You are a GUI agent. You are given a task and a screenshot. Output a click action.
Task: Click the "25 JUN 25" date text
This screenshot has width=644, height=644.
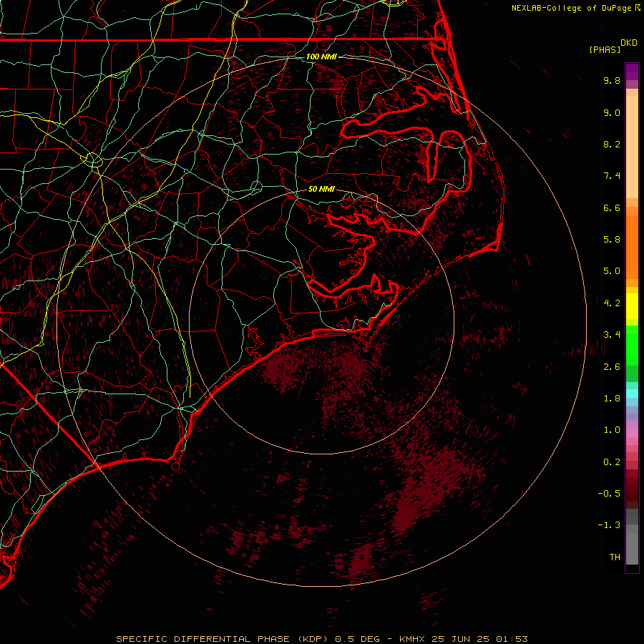(x=460, y=639)
